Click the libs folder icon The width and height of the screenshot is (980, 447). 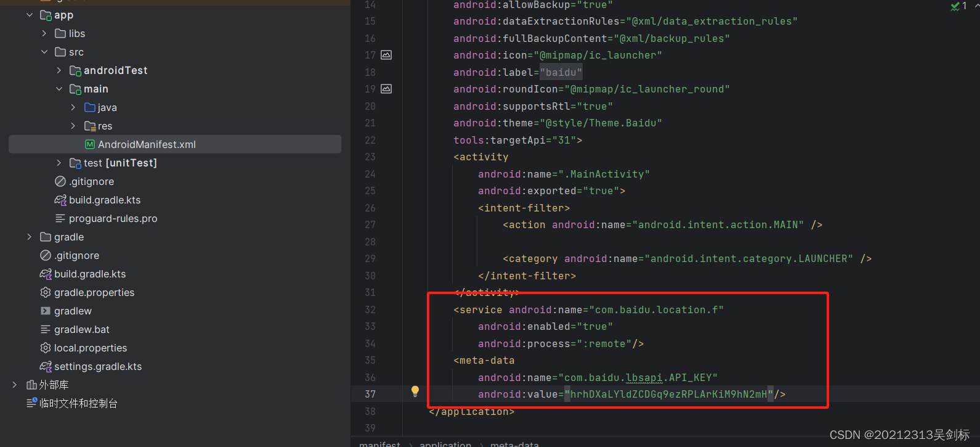60,33
